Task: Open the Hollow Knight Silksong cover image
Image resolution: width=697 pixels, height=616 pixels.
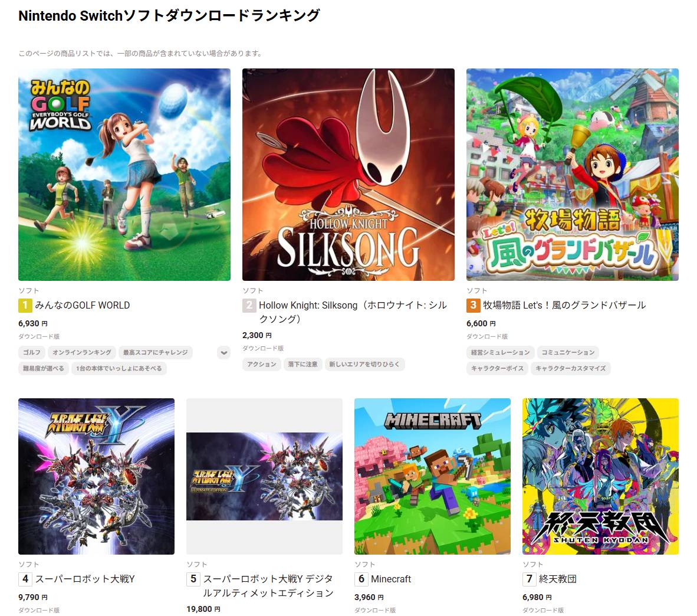Action: (x=348, y=174)
